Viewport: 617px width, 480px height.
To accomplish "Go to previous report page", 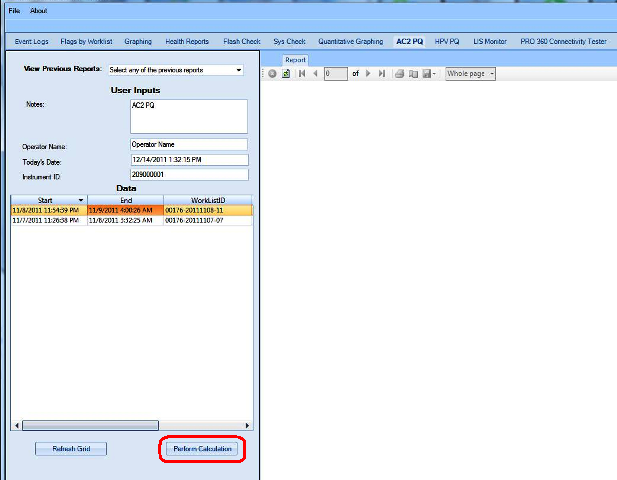I will (315, 74).
